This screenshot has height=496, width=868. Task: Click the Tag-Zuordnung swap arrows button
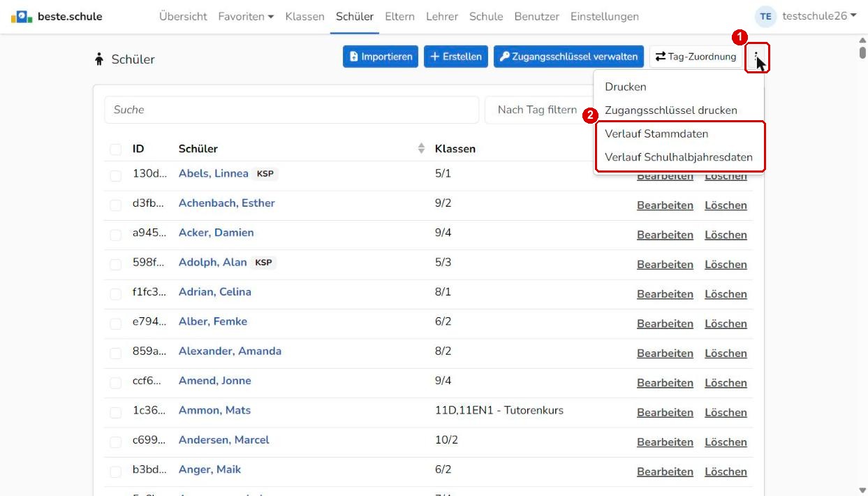click(x=696, y=57)
